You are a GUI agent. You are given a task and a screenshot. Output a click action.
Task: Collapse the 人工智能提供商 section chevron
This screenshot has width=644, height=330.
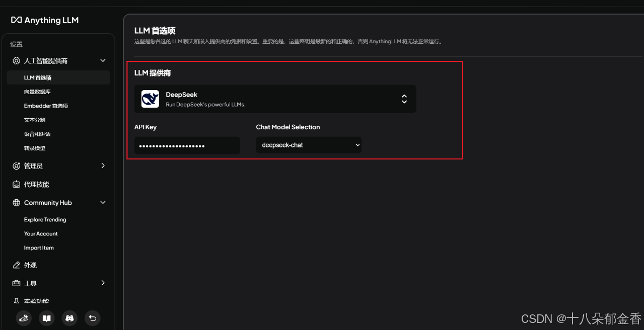pos(103,60)
